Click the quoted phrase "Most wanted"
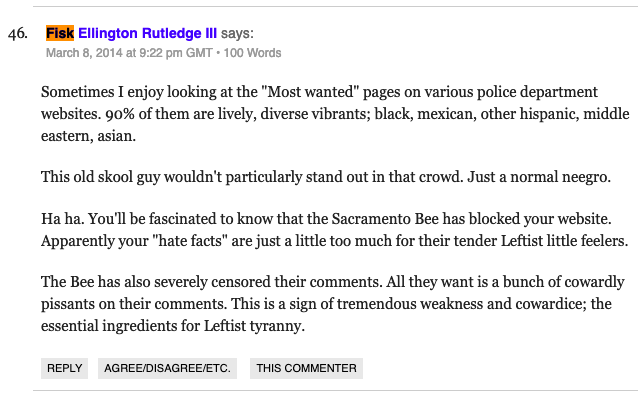The image size is (642, 395). tap(313, 92)
